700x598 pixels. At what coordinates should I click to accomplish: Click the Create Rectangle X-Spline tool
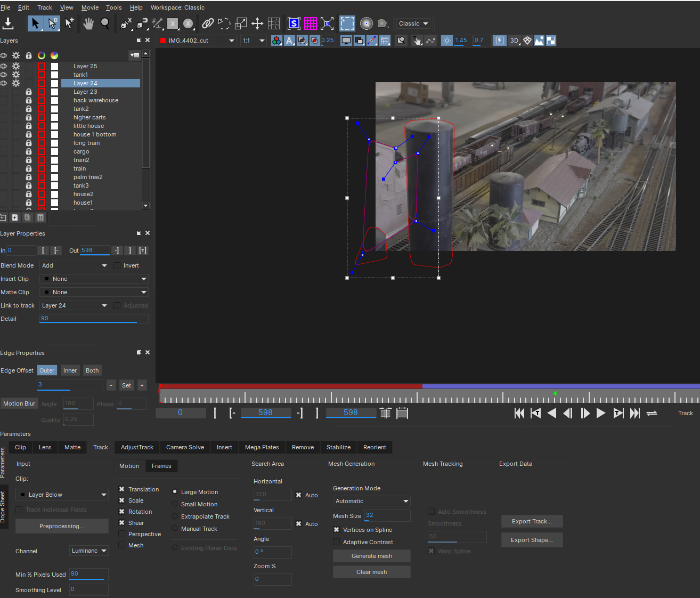click(x=173, y=23)
